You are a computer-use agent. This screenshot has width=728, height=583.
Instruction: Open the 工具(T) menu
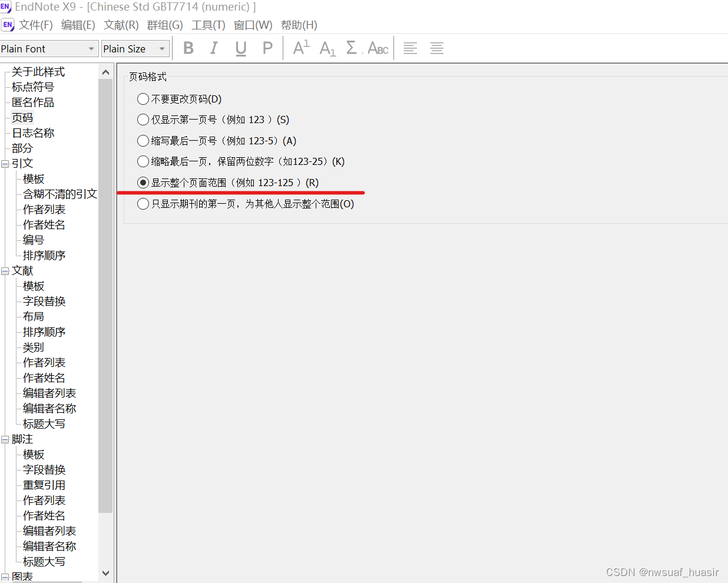tap(209, 25)
